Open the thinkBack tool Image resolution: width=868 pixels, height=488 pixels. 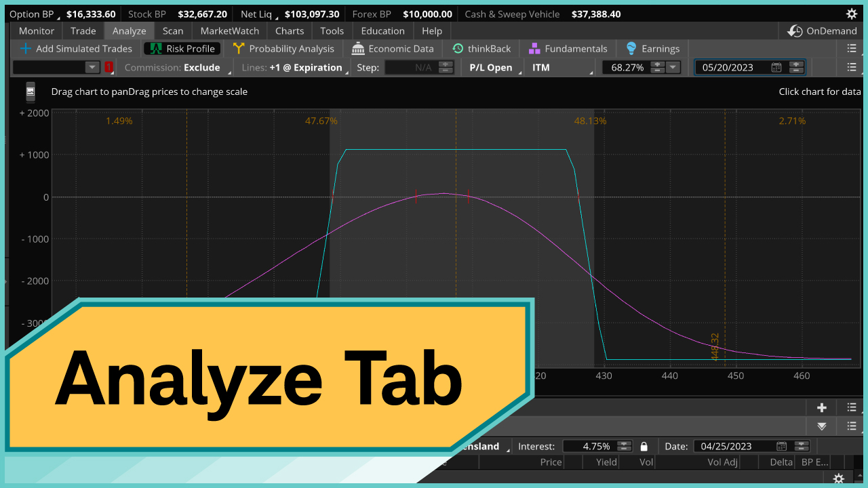coord(481,49)
